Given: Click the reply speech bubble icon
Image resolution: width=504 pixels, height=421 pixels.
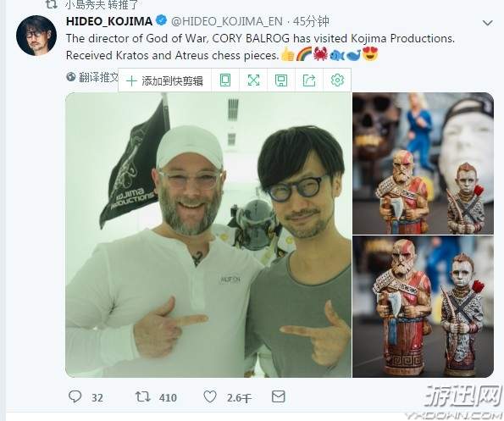Looking at the screenshot, I should point(75,397).
